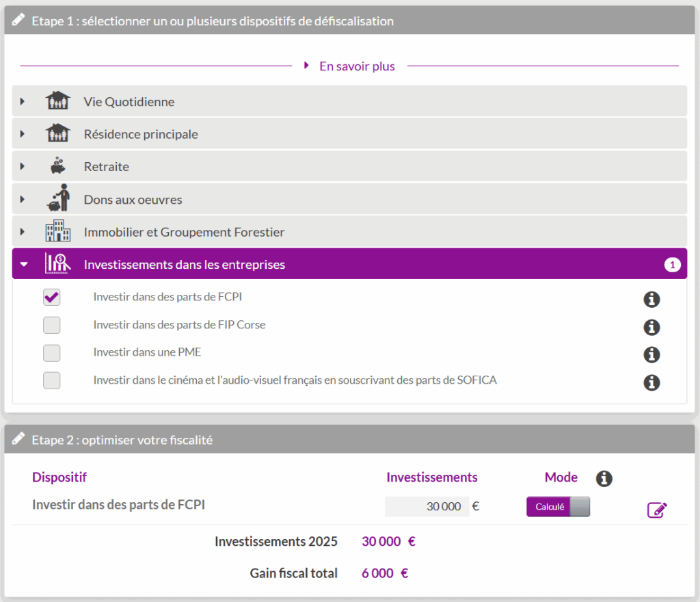The height and width of the screenshot is (602, 700).
Task: Expand the Vie Quotidienne section arrow
Action: (x=23, y=102)
